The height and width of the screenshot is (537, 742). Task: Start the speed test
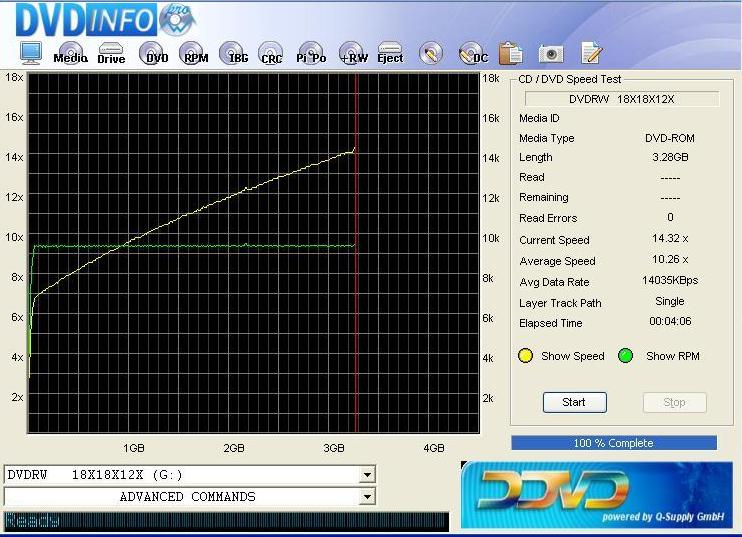[574, 402]
